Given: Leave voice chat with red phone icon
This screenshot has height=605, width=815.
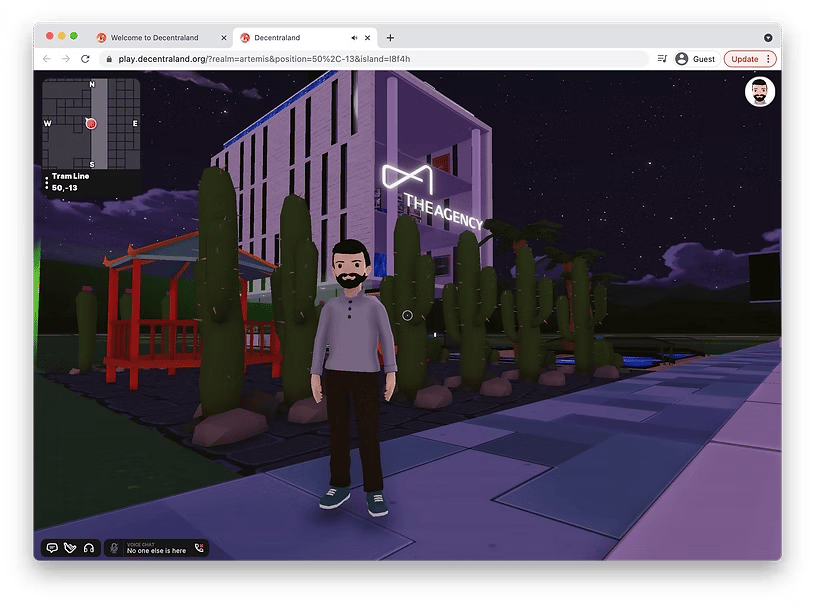Looking at the screenshot, I should pyautogui.click(x=199, y=548).
